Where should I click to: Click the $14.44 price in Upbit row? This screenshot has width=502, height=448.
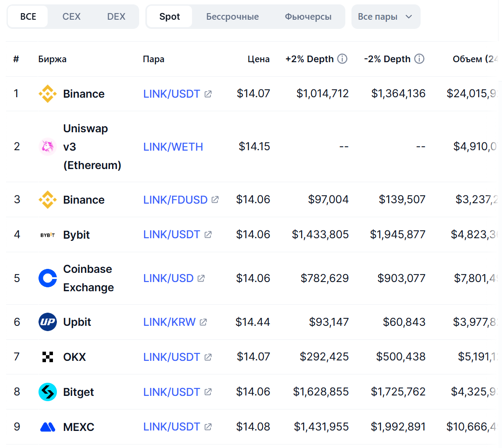coord(253,322)
